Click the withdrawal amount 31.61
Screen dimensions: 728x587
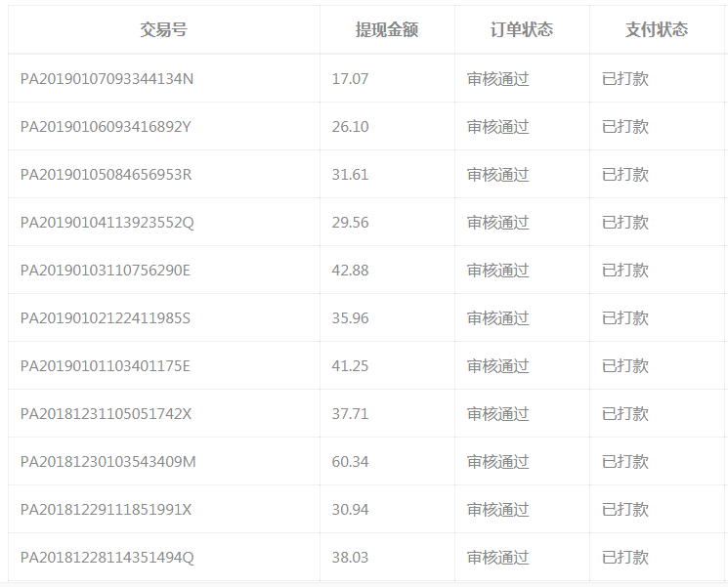(x=350, y=175)
